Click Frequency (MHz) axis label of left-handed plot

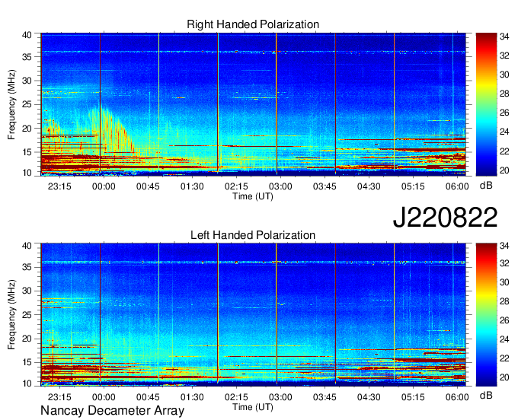(x=12, y=315)
